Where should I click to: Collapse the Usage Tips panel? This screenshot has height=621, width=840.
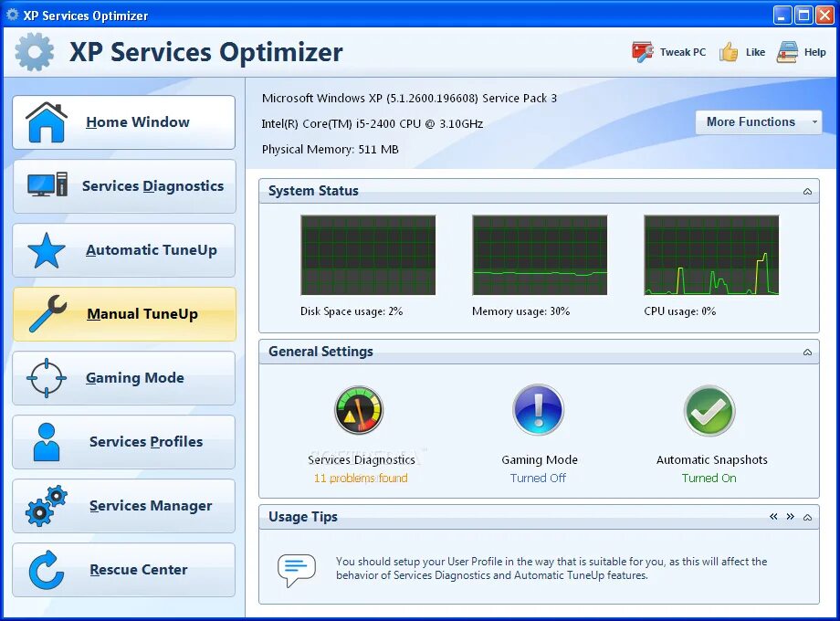point(807,517)
